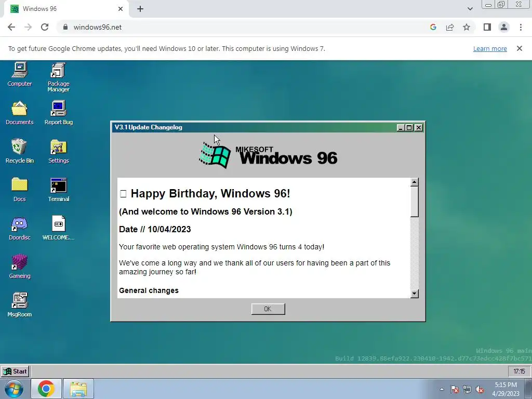
Task: Dismiss the Chrome update notification bar
Action: [520, 48]
